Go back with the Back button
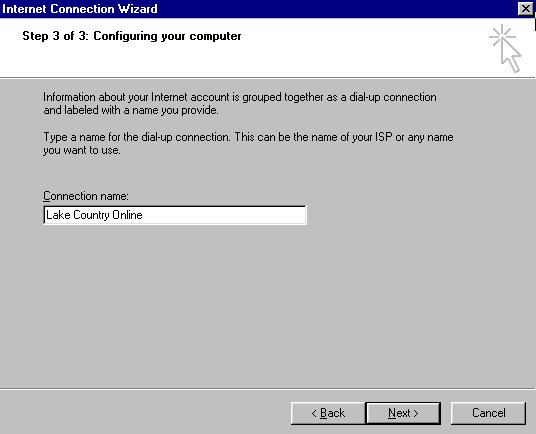 328,413
